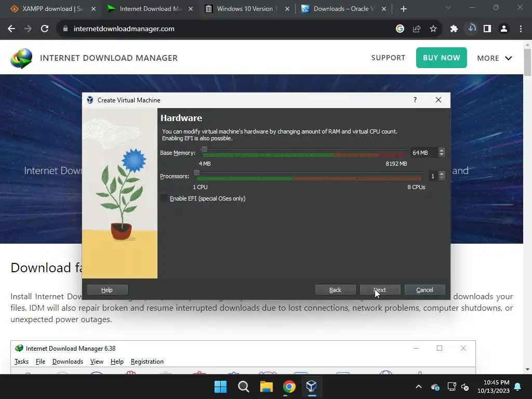532x399 pixels.
Task: Open VirtualBox from the taskbar
Action: (312, 387)
